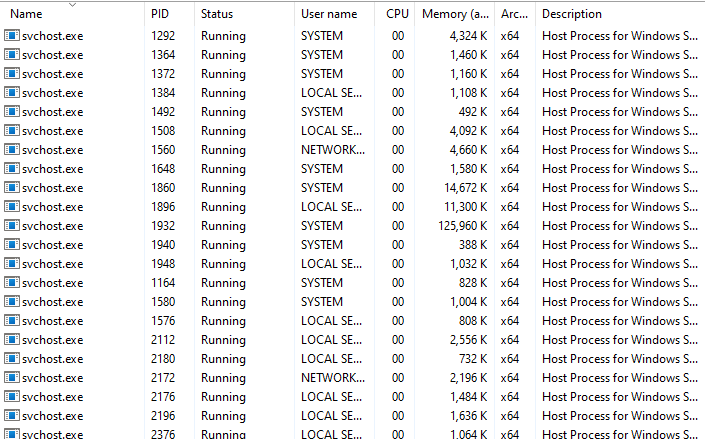This screenshot has width=705, height=439.
Task: Click icon of svchost.exe PID 1860
Action: [x=12, y=188]
